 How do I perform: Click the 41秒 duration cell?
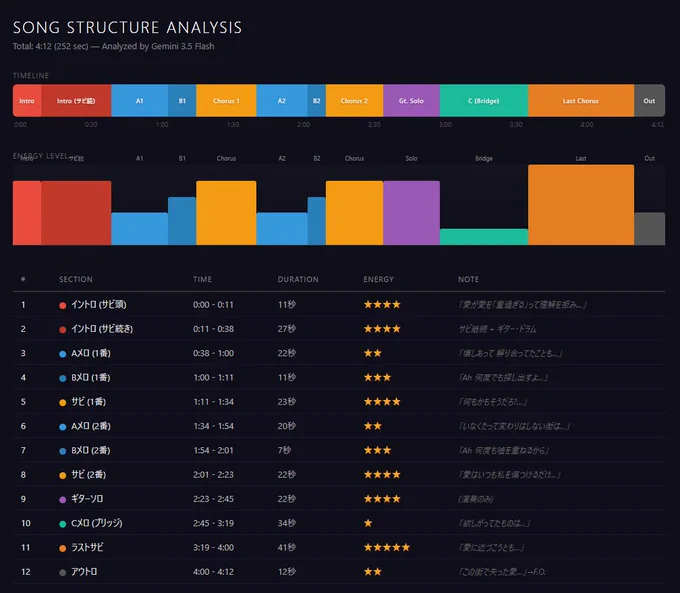click(287, 547)
